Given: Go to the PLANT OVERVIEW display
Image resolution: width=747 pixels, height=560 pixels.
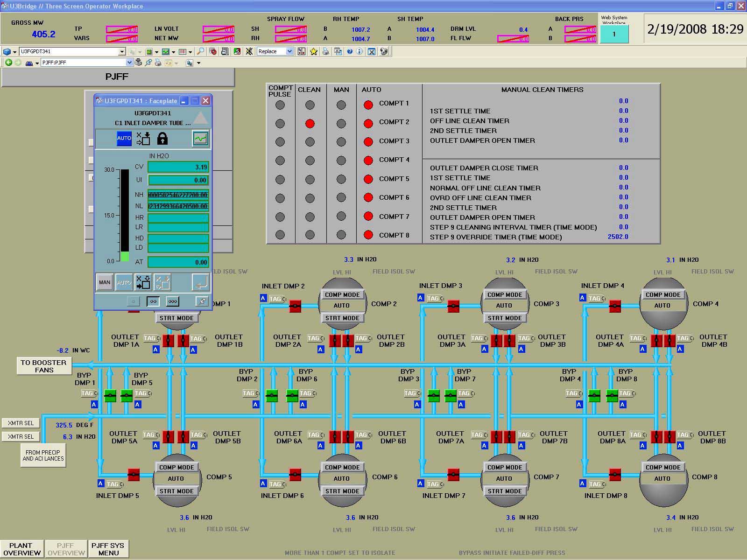Looking at the screenshot, I should (x=22, y=549).
